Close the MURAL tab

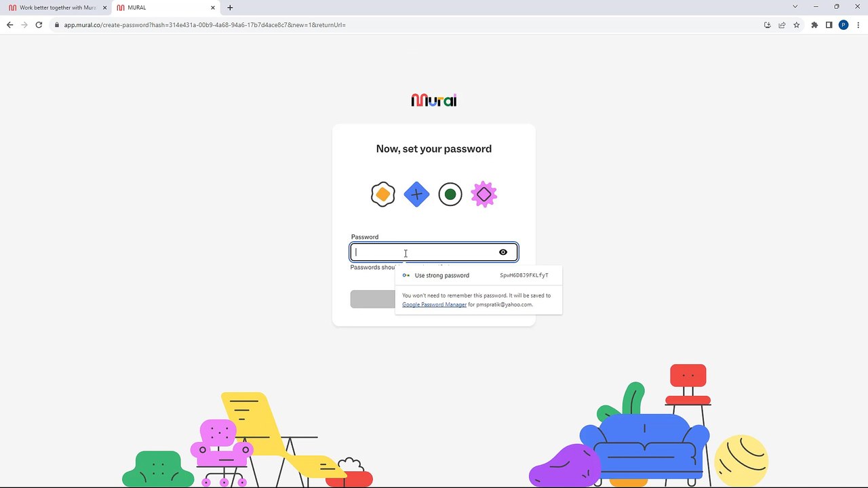pos(213,7)
